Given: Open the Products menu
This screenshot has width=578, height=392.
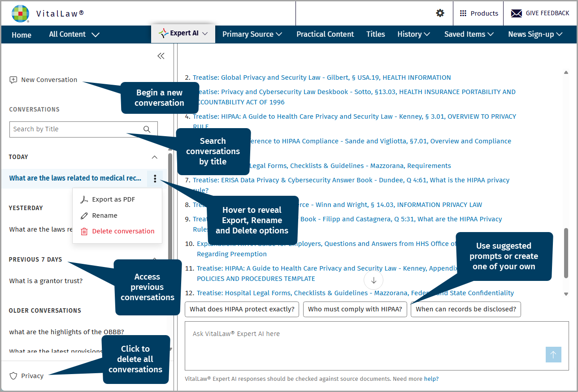Looking at the screenshot, I should coord(478,13).
